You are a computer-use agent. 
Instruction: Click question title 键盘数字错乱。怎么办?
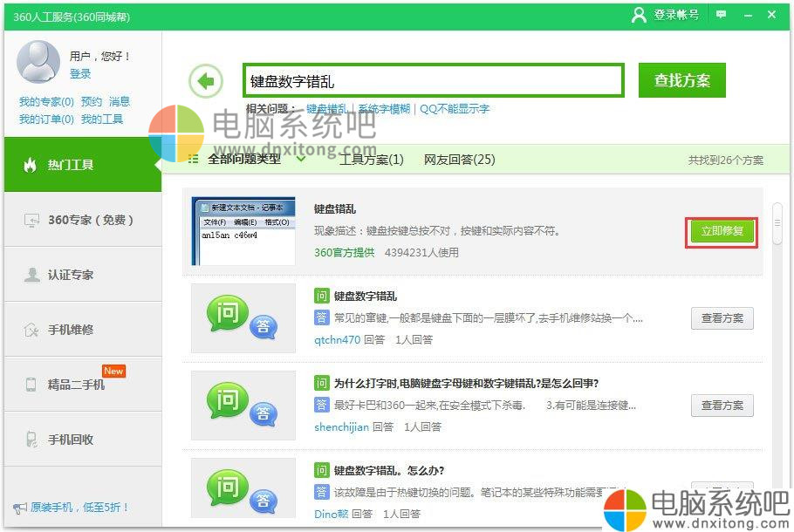(x=389, y=471)
